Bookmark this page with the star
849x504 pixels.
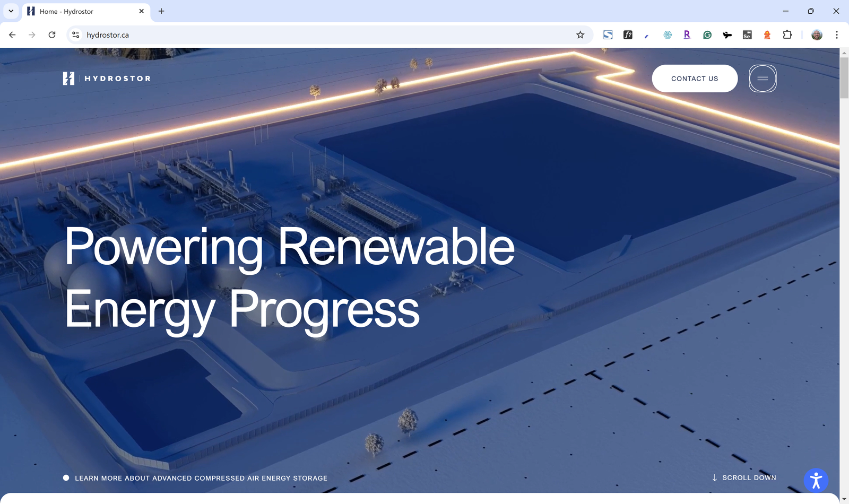coord(580,35)
